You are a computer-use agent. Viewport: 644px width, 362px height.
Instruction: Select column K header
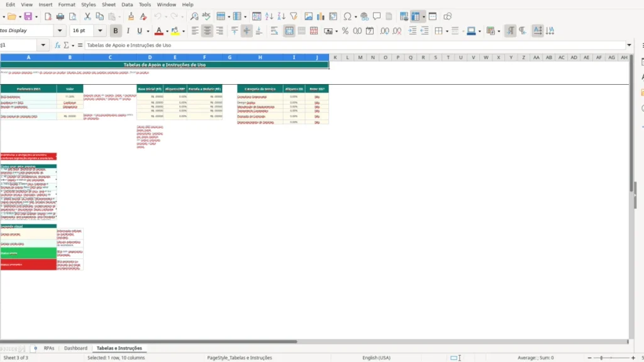pos(335,57)
